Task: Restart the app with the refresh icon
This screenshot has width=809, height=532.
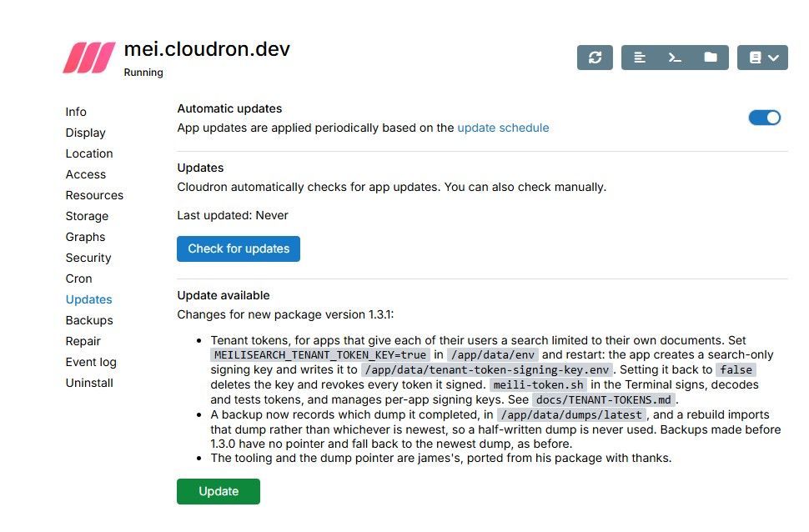Action: point(595,58)
